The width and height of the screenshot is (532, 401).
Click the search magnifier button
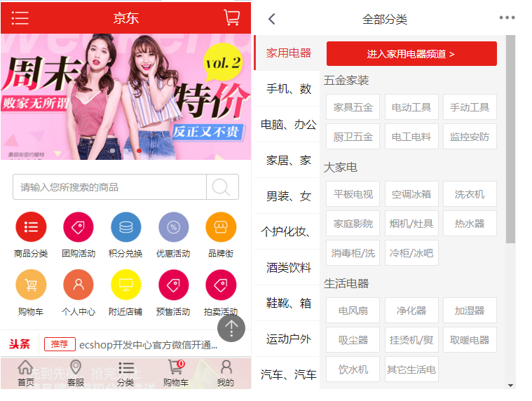pos(222,187)
